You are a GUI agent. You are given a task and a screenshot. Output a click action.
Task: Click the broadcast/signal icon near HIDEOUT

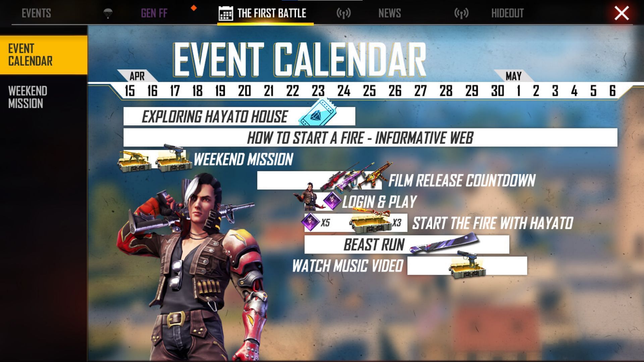[462, 13]
